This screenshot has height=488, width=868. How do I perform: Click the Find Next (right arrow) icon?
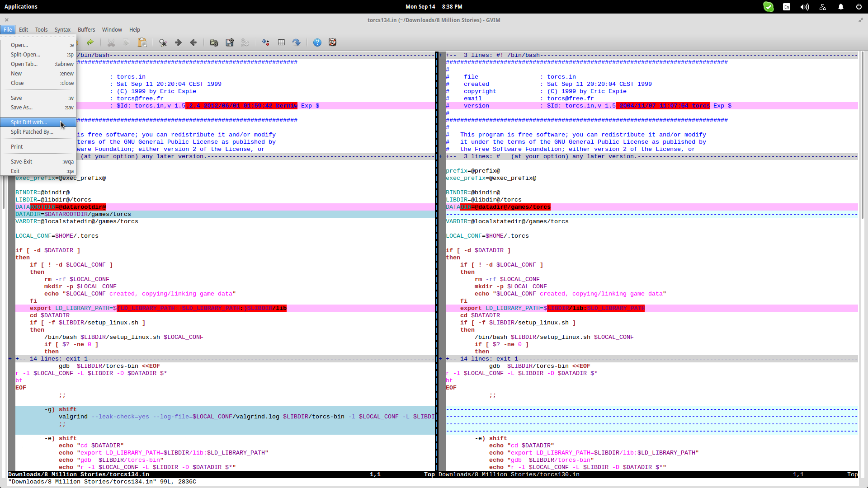coord(178,42)
